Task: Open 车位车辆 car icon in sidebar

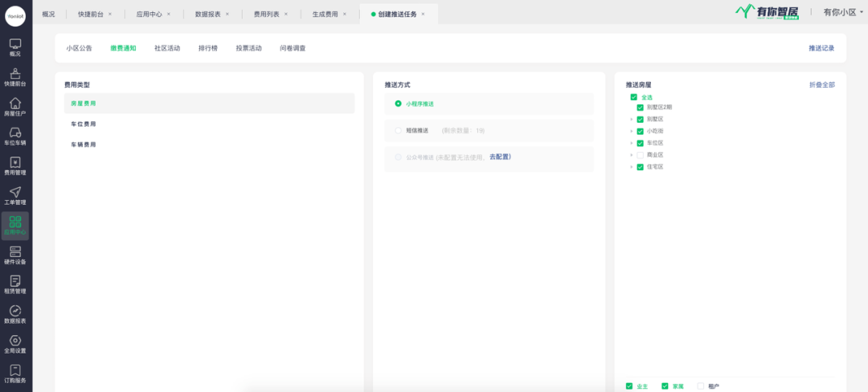Action: pyautogui.click(x=15, y=133)
